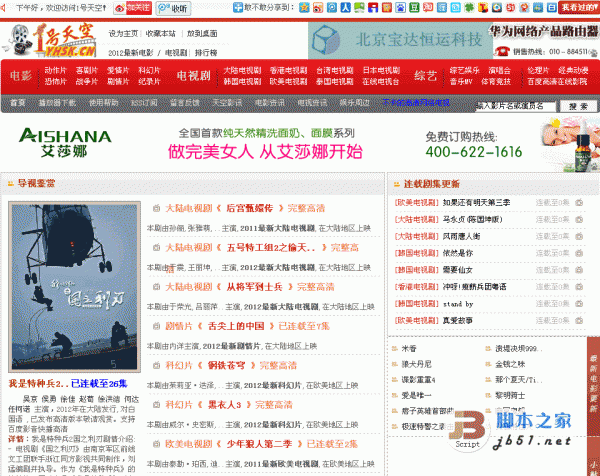Open 米香 movie link
Screen dimensions: 600x476
409,349
